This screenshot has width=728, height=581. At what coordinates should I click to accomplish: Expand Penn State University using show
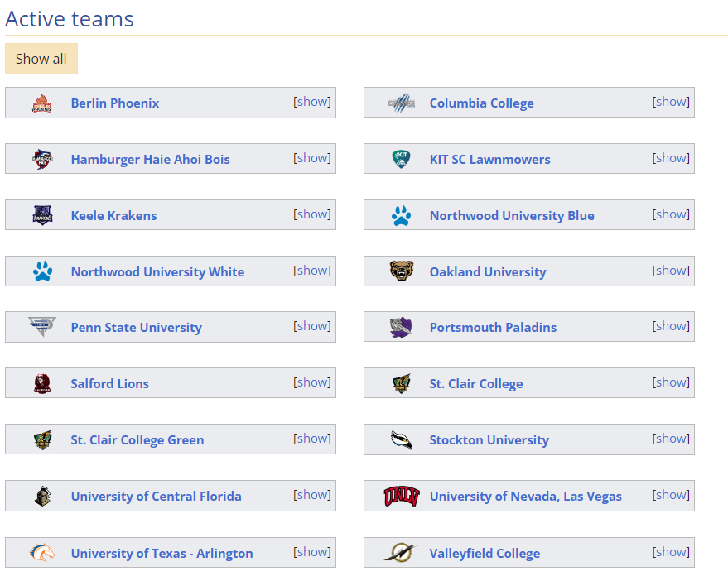pos(312,326)
